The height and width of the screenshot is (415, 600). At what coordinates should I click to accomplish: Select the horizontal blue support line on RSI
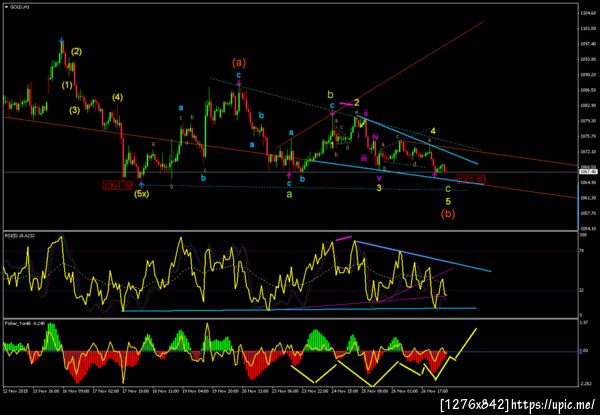299,309
